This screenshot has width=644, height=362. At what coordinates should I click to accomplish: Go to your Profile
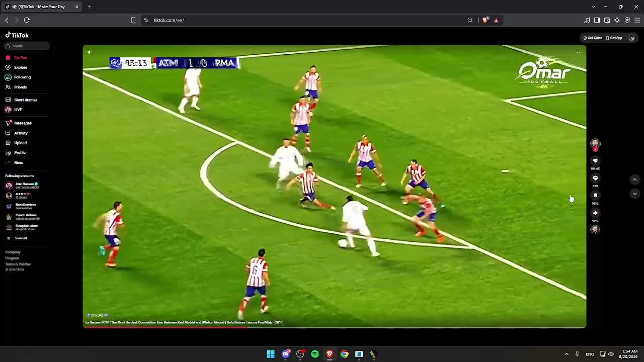click(x=16, y=152)
